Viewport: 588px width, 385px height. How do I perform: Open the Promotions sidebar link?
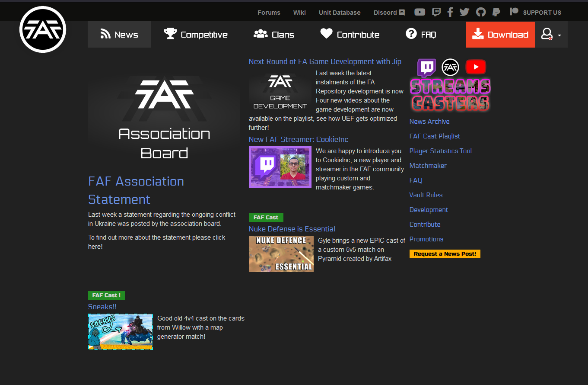(x=426, y=239)
